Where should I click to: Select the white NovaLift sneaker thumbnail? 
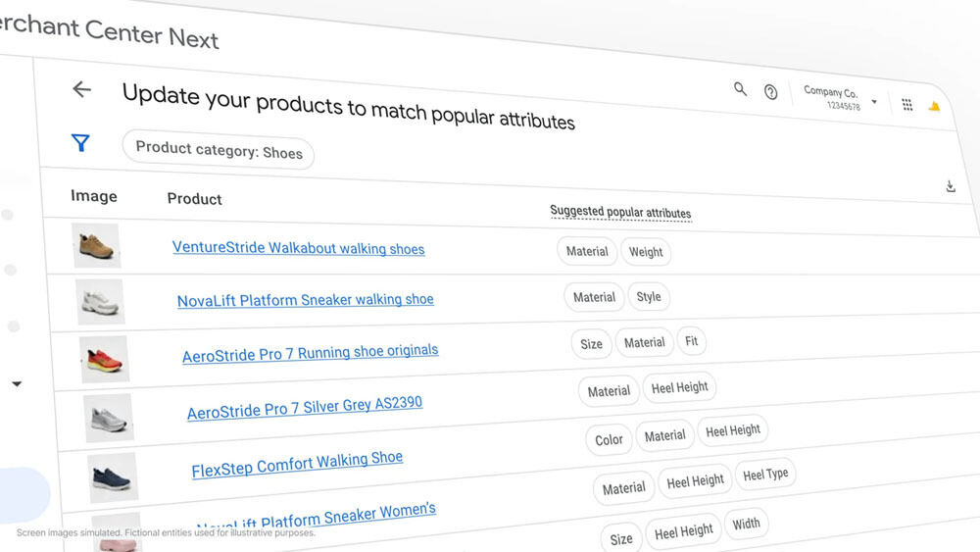(100, 302)
